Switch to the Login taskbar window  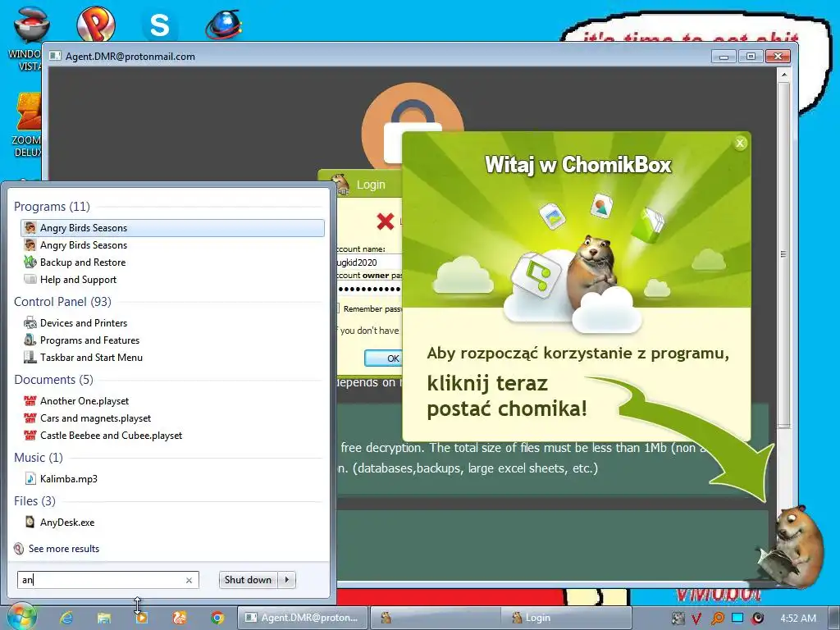[566, 618]
